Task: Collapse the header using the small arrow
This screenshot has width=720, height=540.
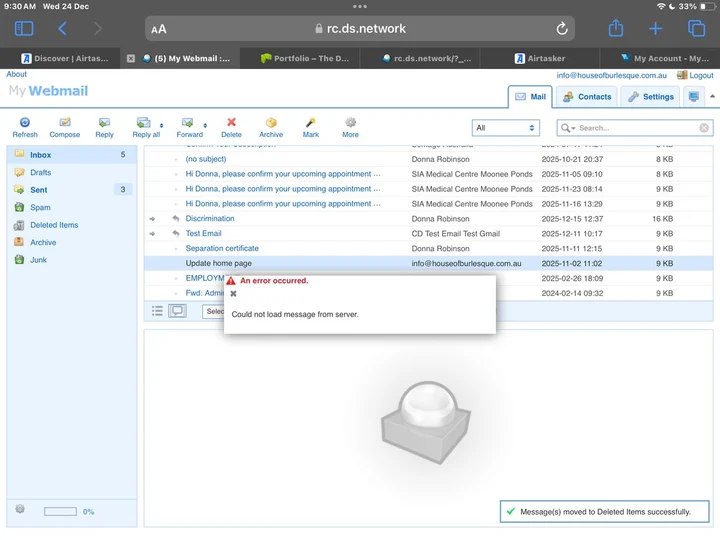Action: click(x=712, y=96)
